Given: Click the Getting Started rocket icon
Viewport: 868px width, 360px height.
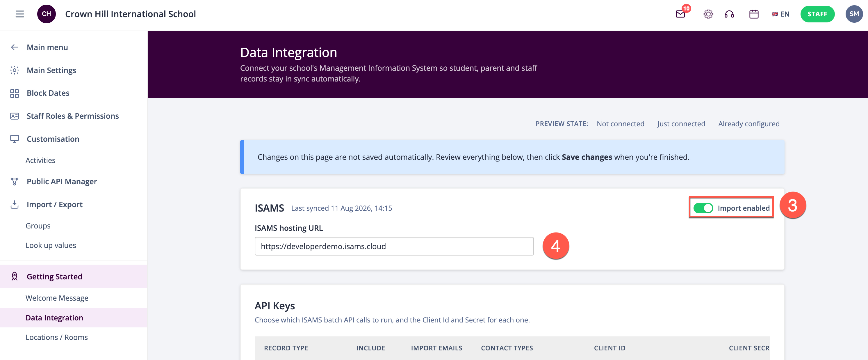Looking at the screenshot, I should 14,276.
